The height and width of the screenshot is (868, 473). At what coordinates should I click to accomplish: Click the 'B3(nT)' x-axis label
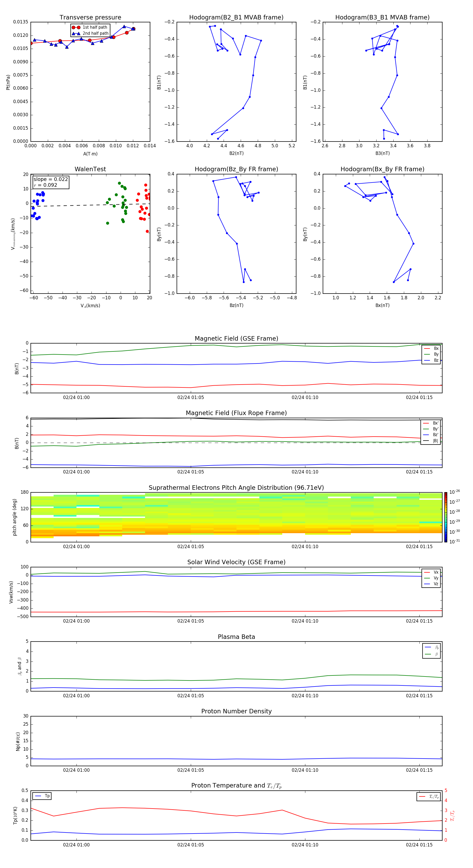click(382, 153)
